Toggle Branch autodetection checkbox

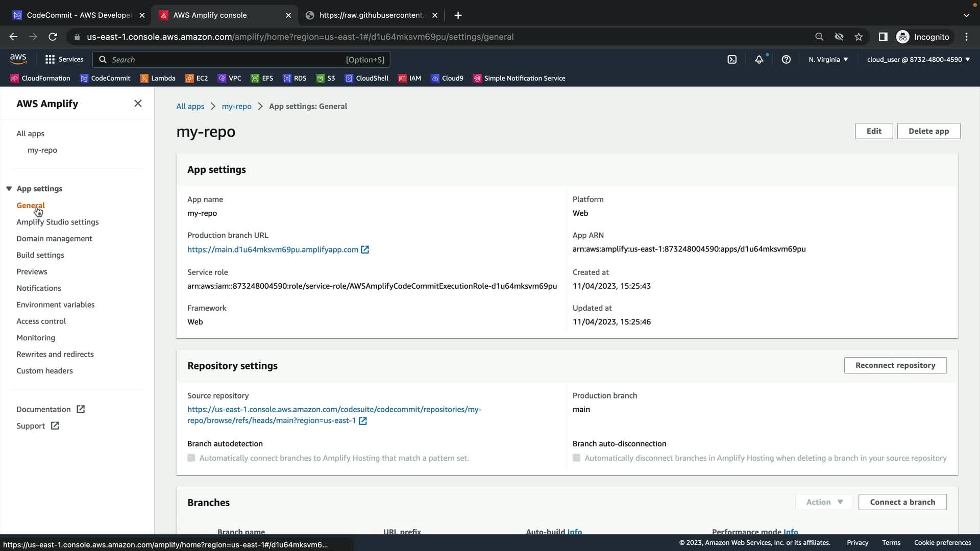click(191, 458)
